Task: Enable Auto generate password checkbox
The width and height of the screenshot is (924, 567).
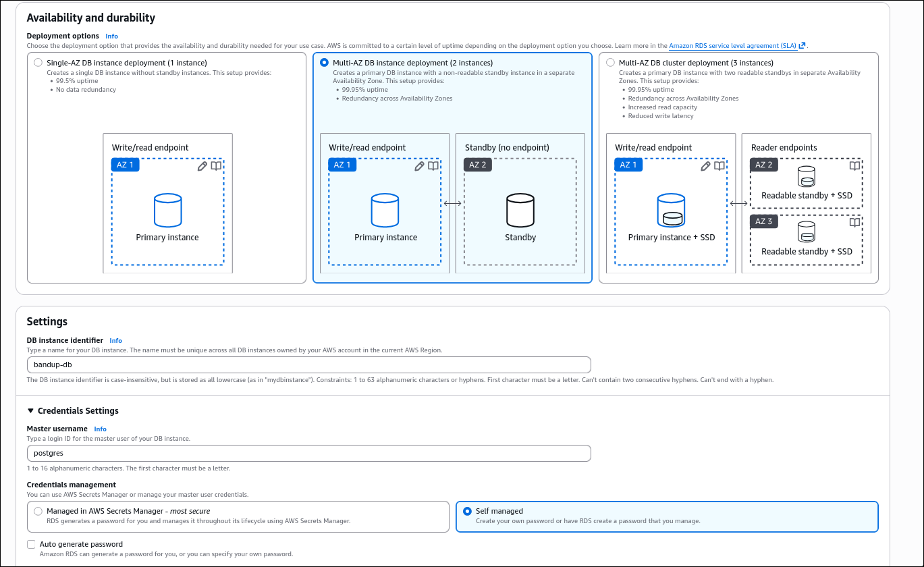Action: 31,544
